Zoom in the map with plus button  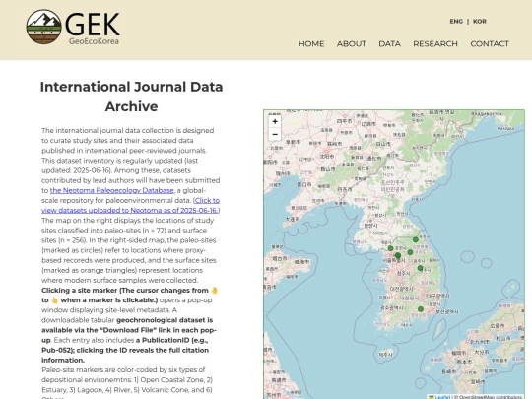pyautogui.click(x=275, y=121)
